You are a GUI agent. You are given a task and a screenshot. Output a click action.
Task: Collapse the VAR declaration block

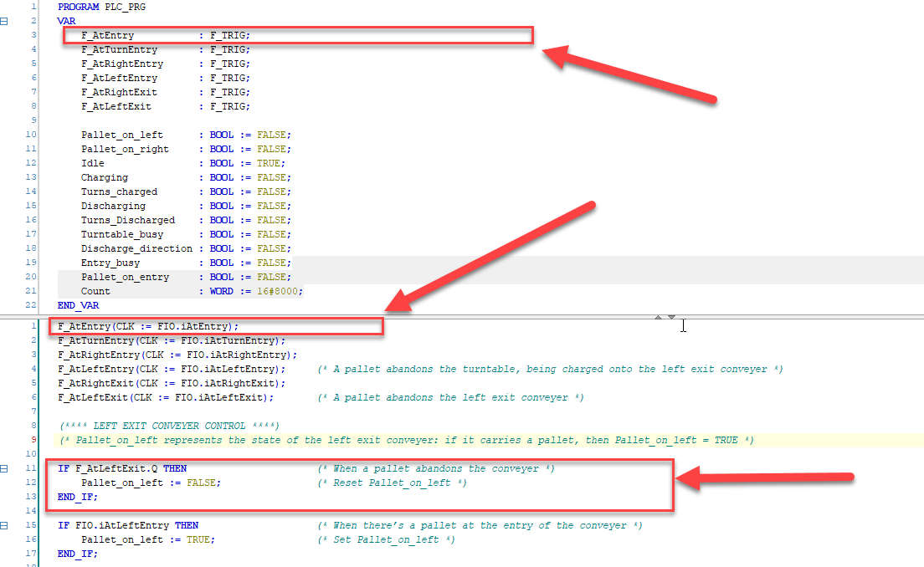coord(4,21)
